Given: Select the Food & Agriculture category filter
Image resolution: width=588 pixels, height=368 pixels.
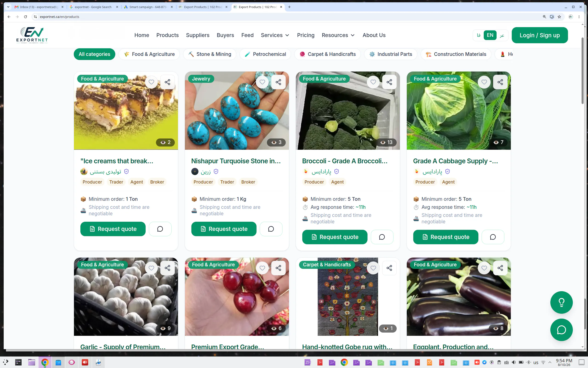Looking at the screenshot, I should pos(149,54).
